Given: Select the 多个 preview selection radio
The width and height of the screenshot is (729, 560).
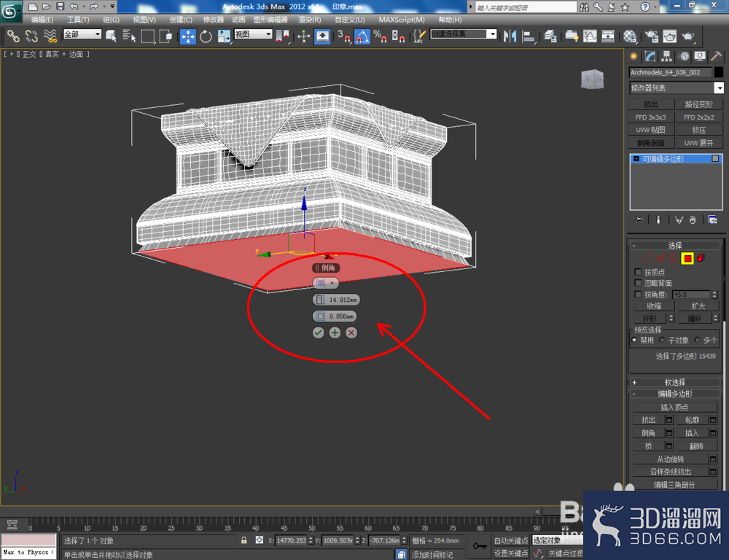Looking at the screenshot, I should coord(697,340).
